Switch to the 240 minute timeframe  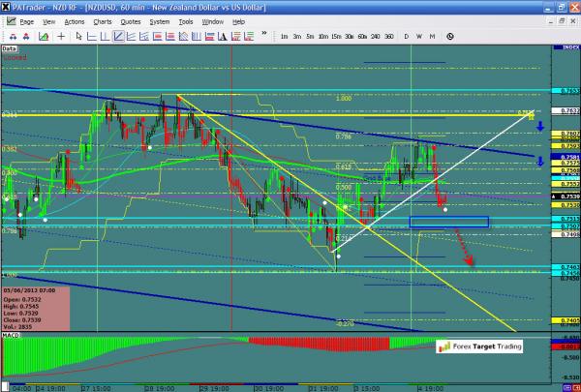[376, 37]
